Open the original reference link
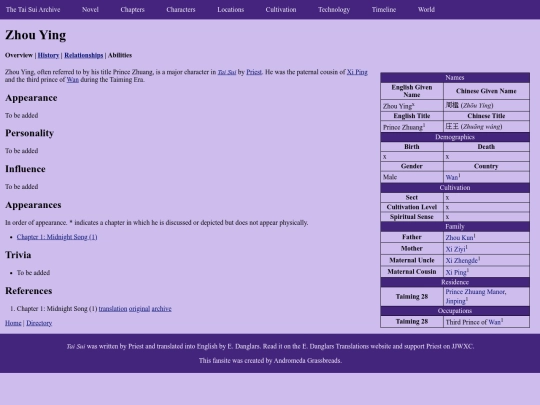This screenshot has height=405, width=540. pyautogui.click(x=139, y=309)
